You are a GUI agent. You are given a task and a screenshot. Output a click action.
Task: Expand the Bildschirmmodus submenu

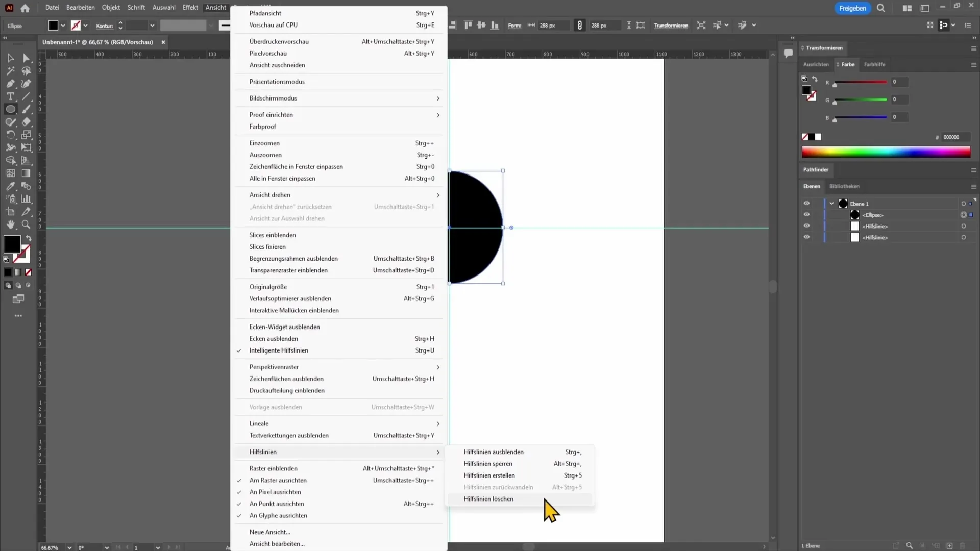tap(338, 98)
